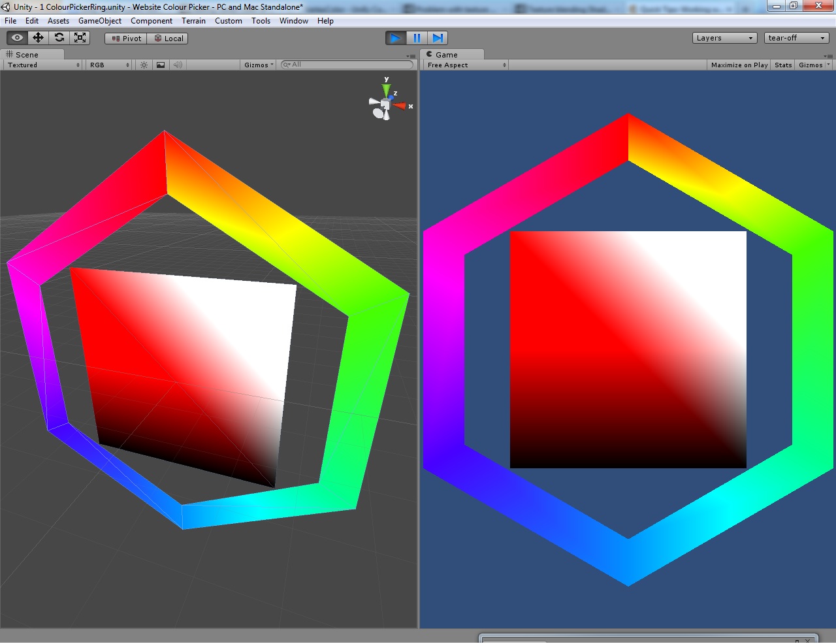The height and width of the screenshot is (644, 836).
Task: Open the File menu
Action: [10, 21]
